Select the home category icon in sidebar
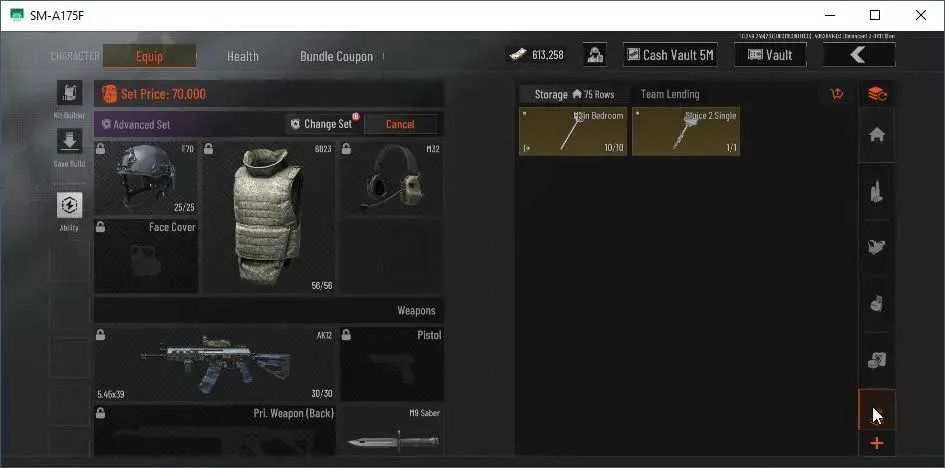945x468 pixels. [877, 135]
